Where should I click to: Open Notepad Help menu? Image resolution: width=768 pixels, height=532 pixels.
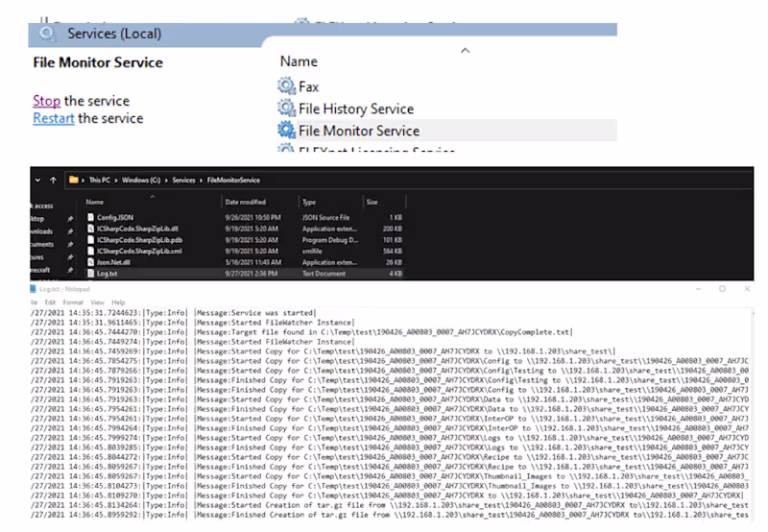(x=118, y=302)
